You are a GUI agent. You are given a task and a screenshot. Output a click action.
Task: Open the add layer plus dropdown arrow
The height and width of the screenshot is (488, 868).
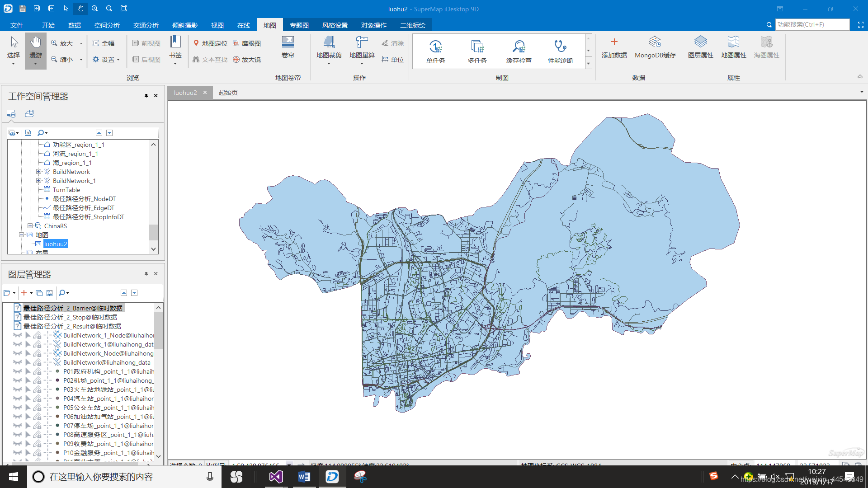(x=31, y=293)
